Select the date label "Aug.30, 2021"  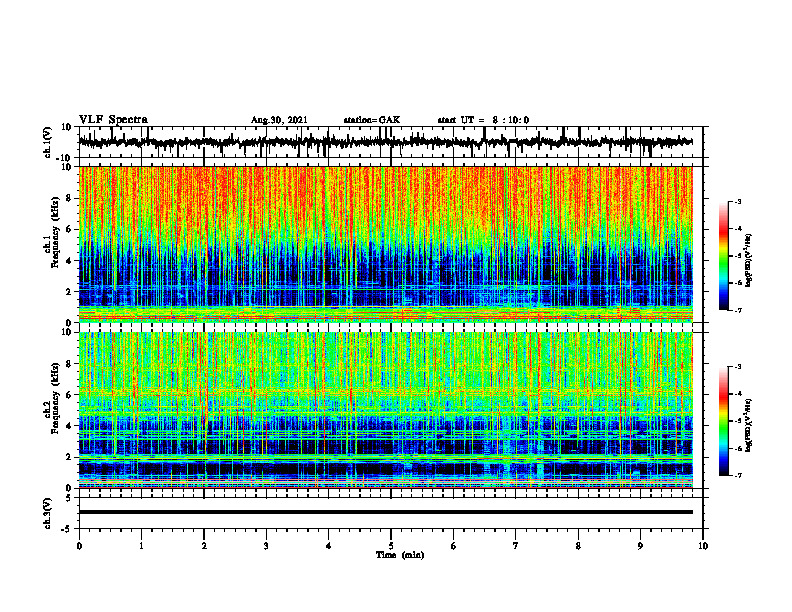pos(279,120)
